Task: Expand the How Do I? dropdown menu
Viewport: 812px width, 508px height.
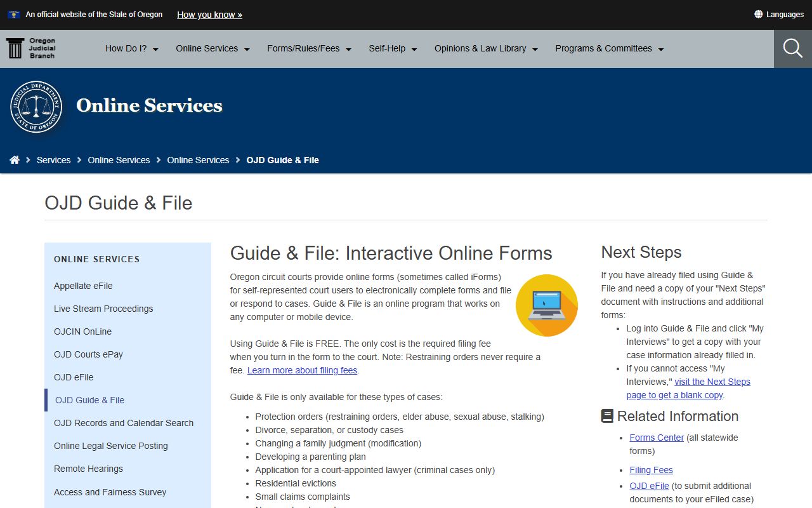Action: click(x=132, y=48)
